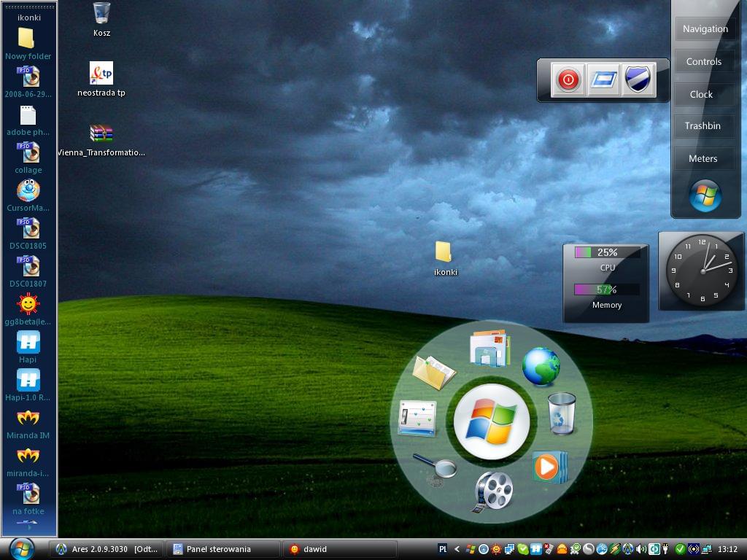Image resolution: width=747 pixels, height=560 pixels.
Task: Open the 2008-06-29 PSD file
Action: click(28, 82)
